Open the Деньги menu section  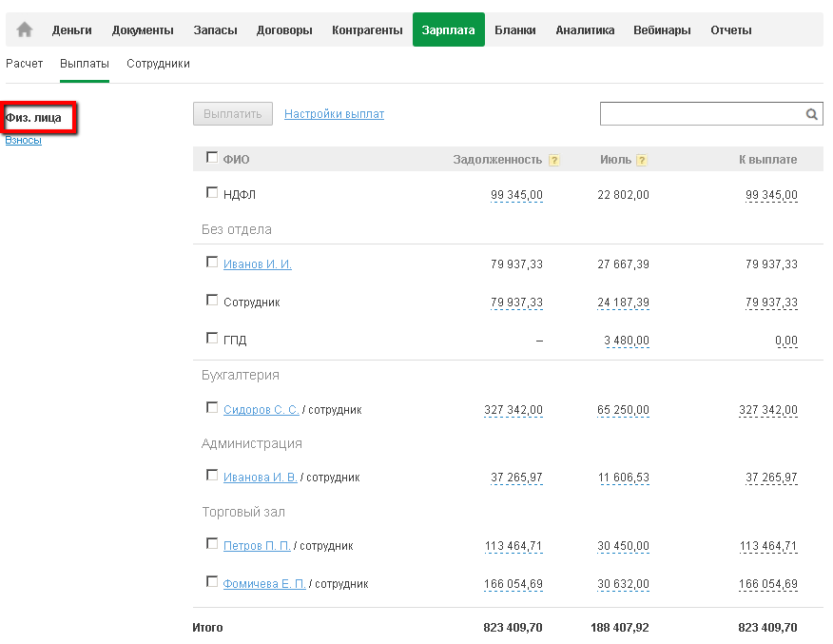(72, 29)
